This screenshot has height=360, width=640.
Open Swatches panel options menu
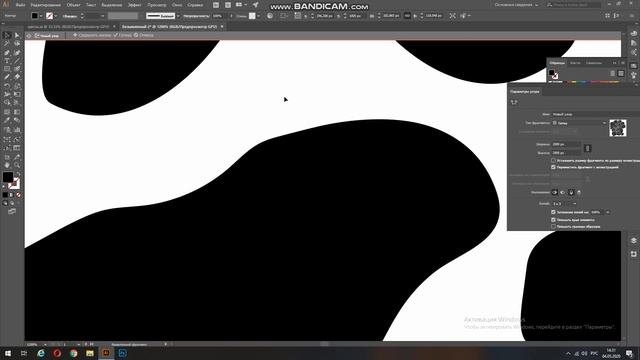(x=623, y=63)
